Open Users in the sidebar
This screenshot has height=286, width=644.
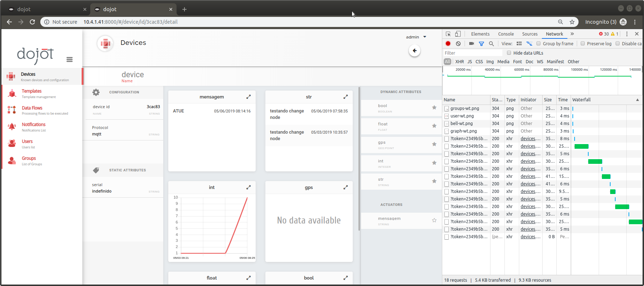42,144
